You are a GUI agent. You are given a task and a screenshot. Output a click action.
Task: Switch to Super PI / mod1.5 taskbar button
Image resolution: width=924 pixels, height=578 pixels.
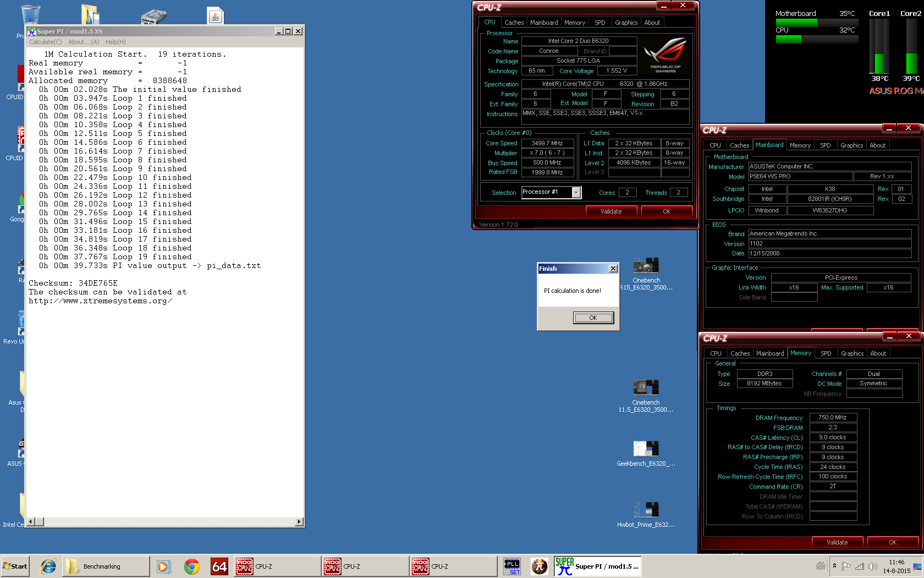pos(598,566)
